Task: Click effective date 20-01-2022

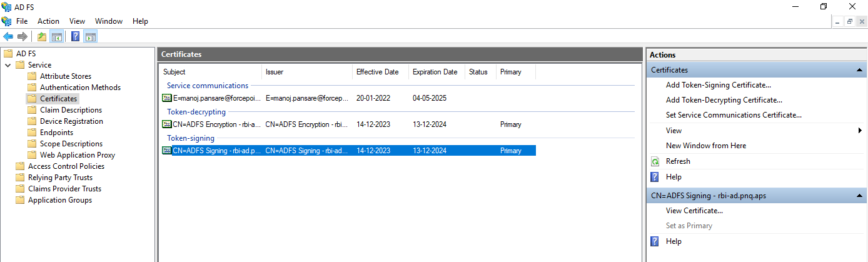Action: coord(373,98)
